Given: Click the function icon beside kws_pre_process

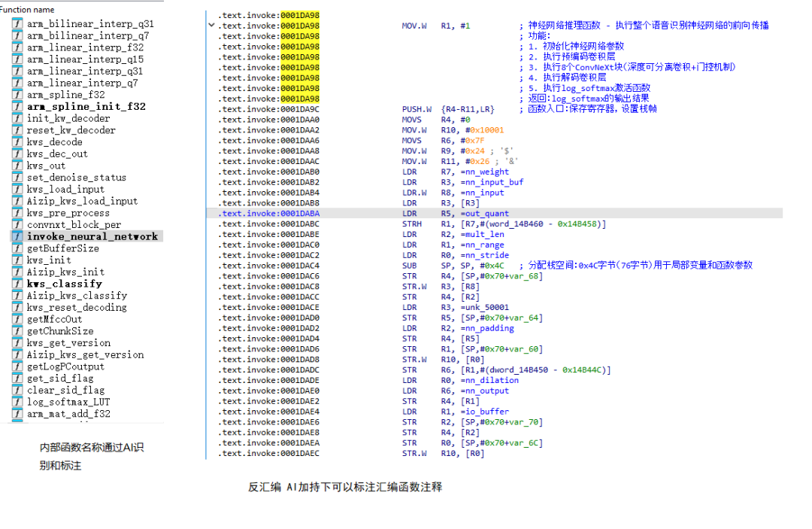Looking at the screenshot, I should pos(17,212).
